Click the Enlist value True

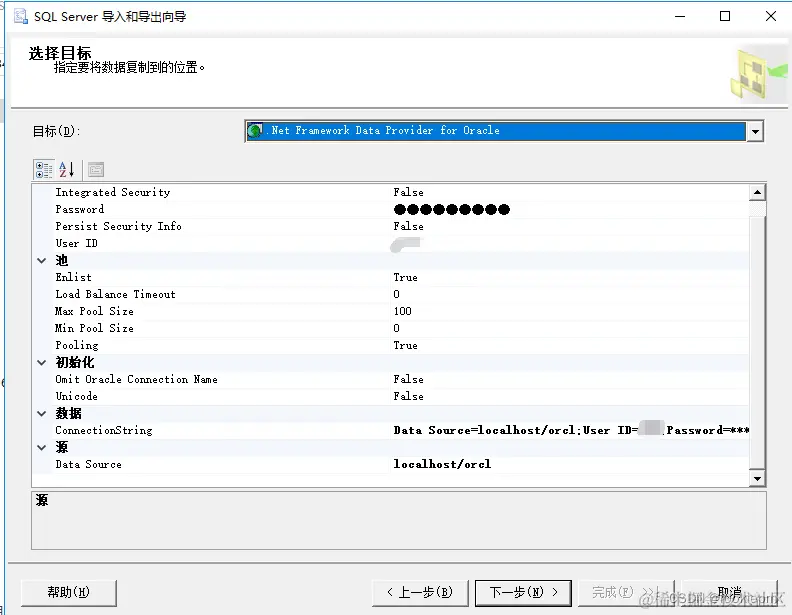click(x=406, y=277)
